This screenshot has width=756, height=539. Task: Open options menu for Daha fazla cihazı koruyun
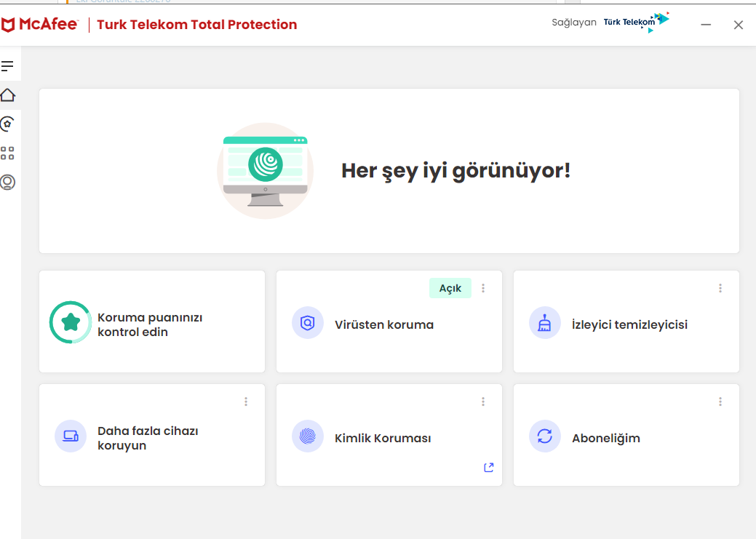tap(246, 402)
